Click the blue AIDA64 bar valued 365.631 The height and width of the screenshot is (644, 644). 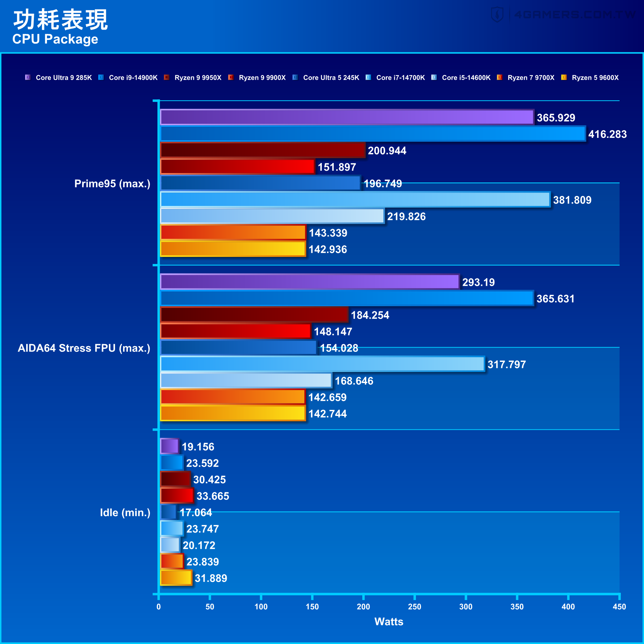pos(347,298)
